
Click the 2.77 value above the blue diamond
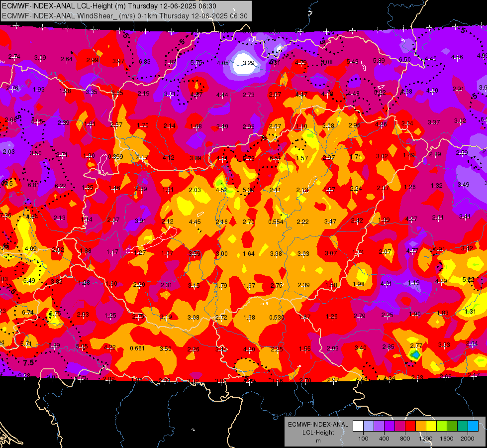(416, 346)
